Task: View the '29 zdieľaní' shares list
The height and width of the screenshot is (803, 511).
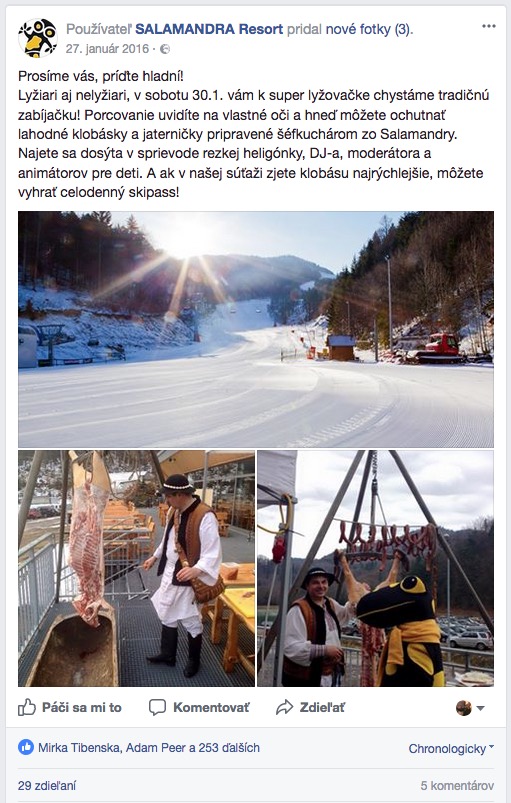Action: [47, 785]
